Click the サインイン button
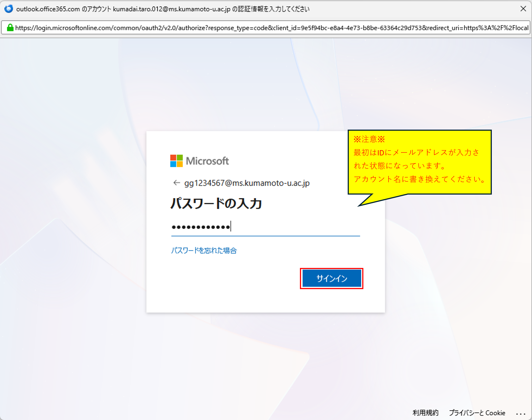Screen dimensions: 532x420 (331, 278)
